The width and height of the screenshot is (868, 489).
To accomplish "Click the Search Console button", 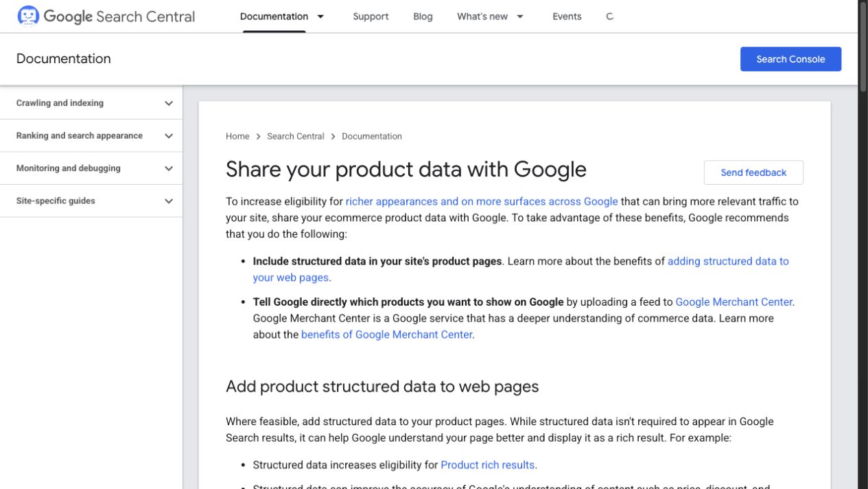I will 790,59.
